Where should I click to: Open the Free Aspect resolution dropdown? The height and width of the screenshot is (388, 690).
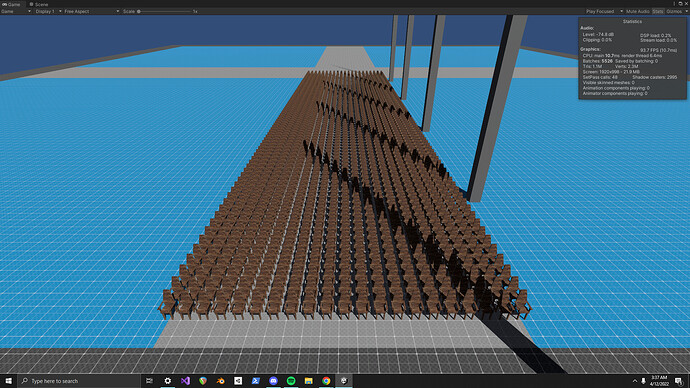[92, 11]
